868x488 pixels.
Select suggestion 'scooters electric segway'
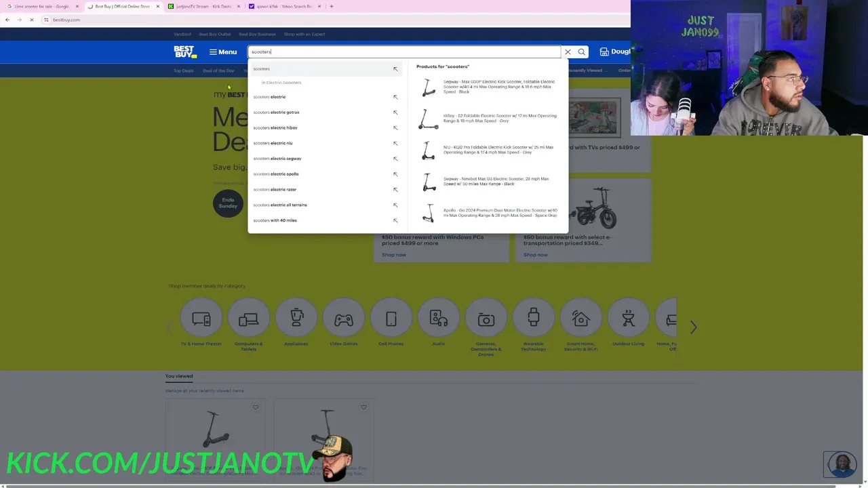point(277,159)
